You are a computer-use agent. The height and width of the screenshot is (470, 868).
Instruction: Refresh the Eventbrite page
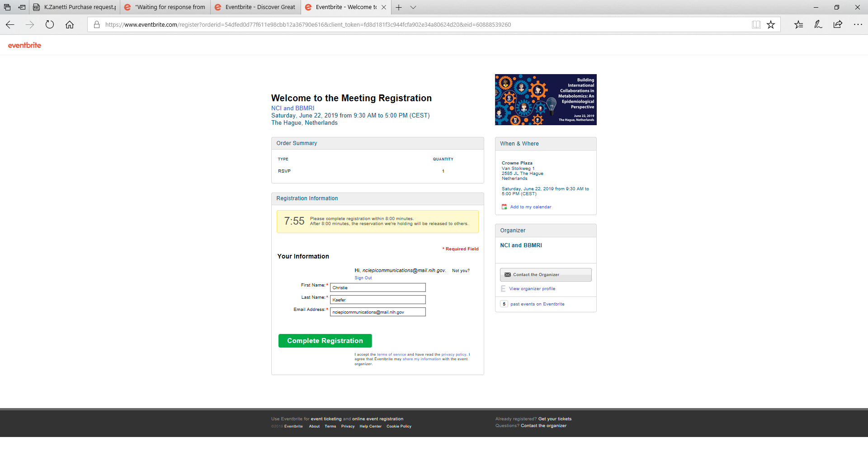click(x=50, y=25)
